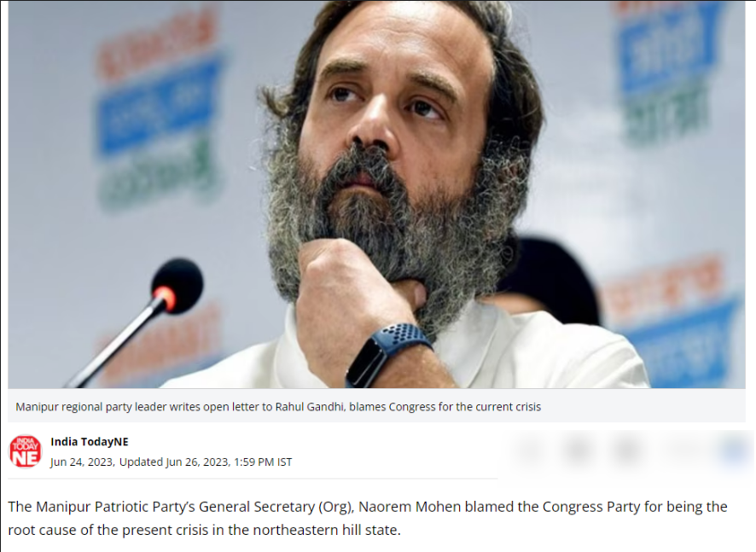The image size is (756, 552).
Task: Click the divider line below the byline
Action: point(253,479)
